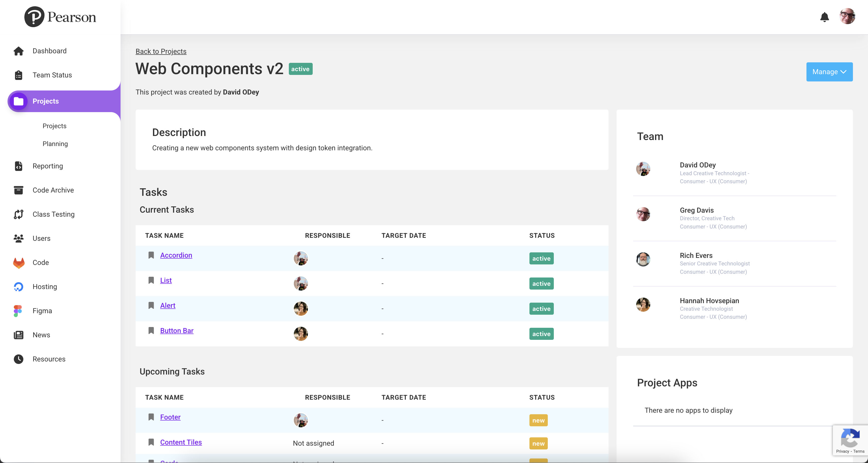The image size is (868, 463).
Task: Click the Alert task link
Action: click(168, 305)
